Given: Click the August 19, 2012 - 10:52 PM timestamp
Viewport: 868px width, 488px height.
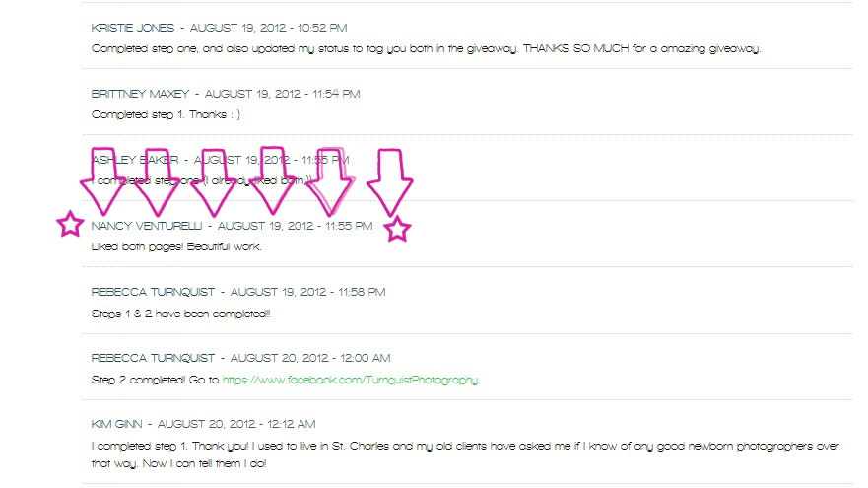Looking at the screenshot, I should coord(269,28).
